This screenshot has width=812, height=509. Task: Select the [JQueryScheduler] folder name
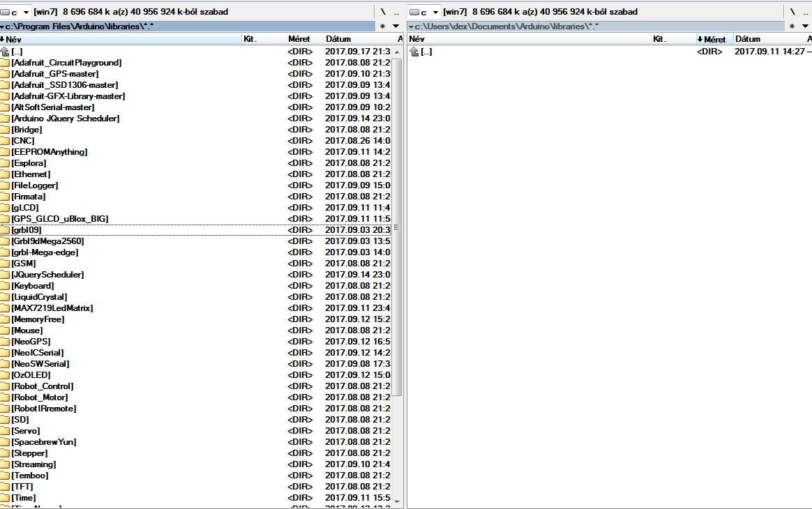47,275
